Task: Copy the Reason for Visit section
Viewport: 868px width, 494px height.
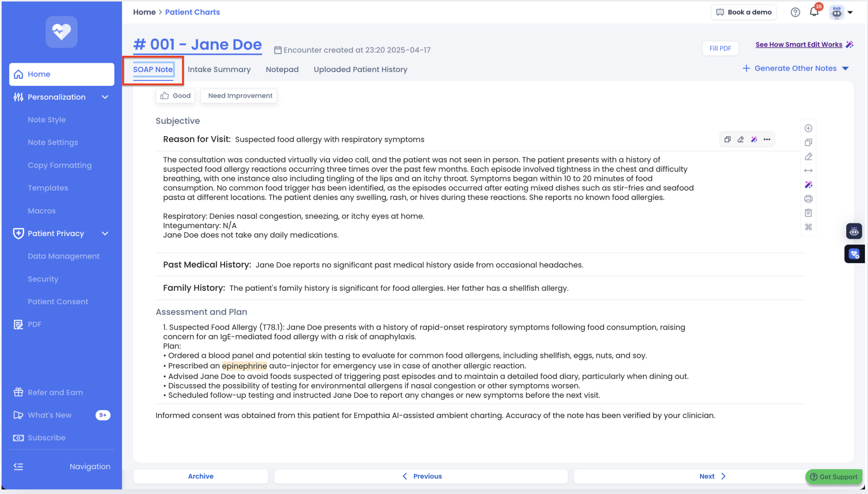Action: tap(727, 140)
